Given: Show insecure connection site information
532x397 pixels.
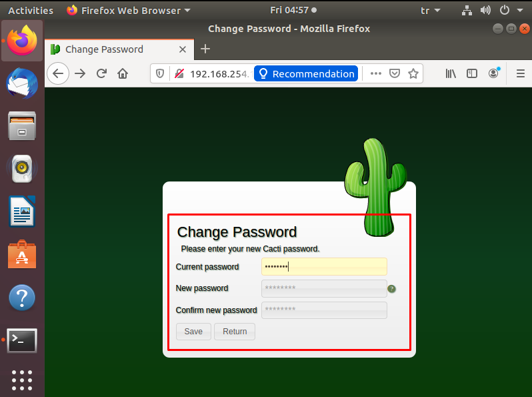Looking at the screenshot, I should click(179, 73).
